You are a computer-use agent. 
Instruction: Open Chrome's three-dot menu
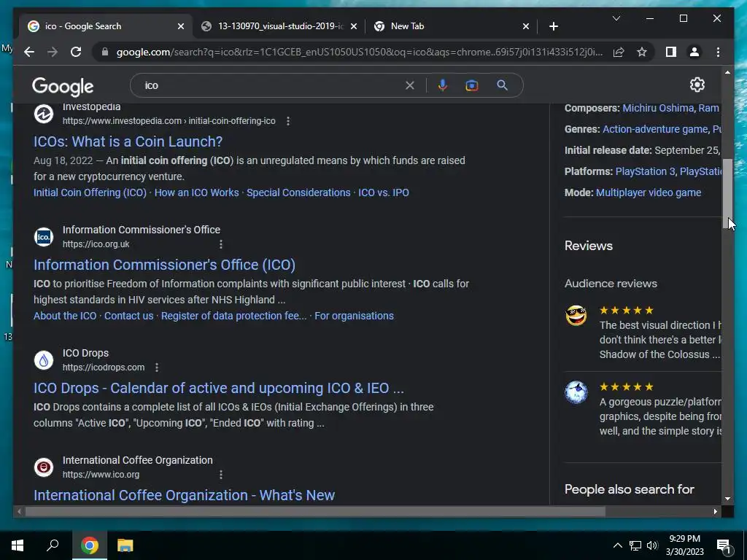click(x=718, y=52)
